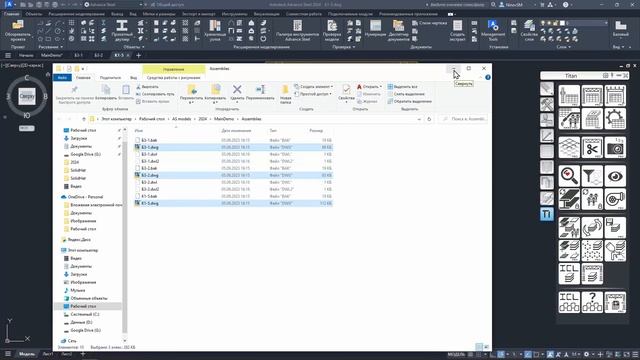Click the MainDemo breadcrumb in address bar
The height and width of the screenshot is (360, 640).
click(224, 119)
